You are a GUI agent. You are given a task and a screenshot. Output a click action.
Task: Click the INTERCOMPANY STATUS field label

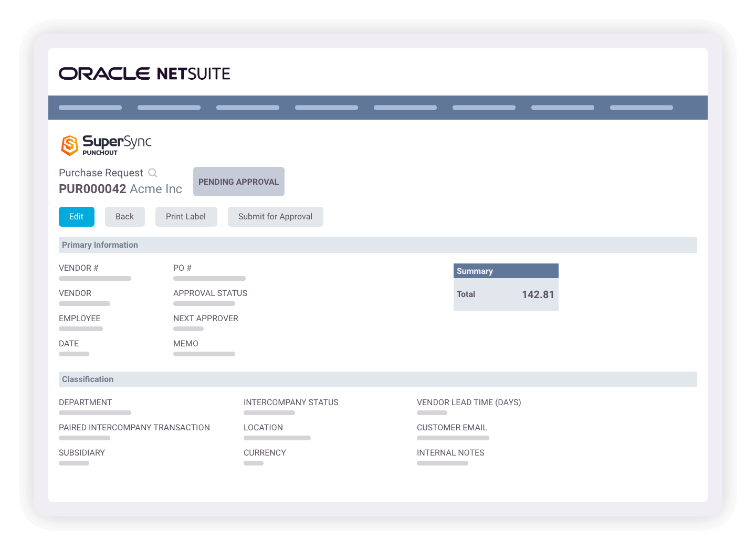click(x=291, y=403)
